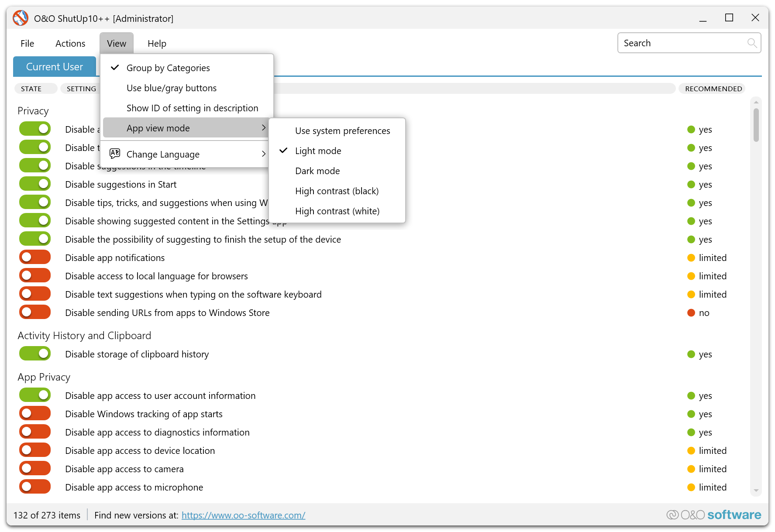Open the Actions menu

coord(70,44)
